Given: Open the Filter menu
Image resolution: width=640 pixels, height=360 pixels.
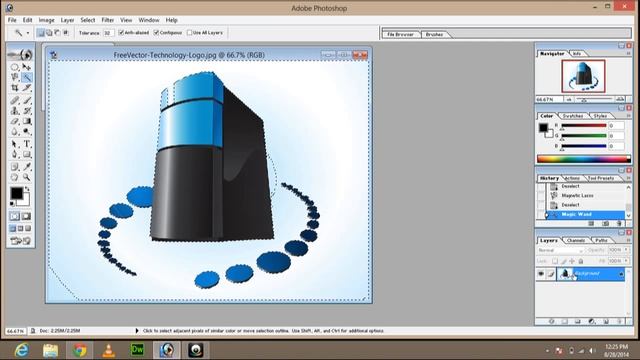Looking at the screenshot, I should [108, 20].
